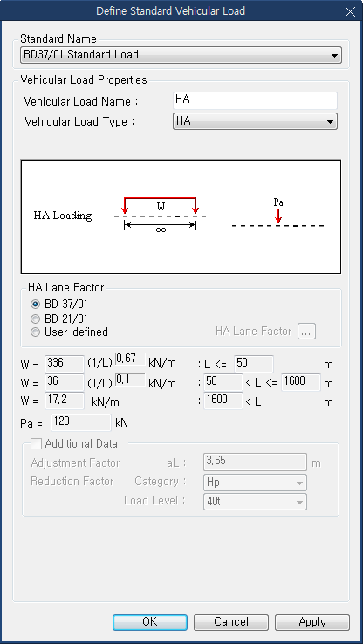Close the Define Standard Vehicular Load dialog
This screenshot has height=644, width=363.
(350, 11)
